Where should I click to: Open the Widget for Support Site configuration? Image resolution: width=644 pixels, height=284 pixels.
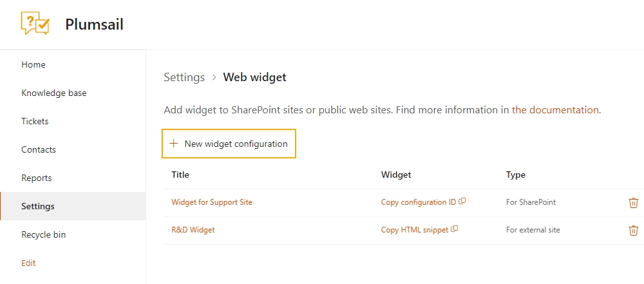coord(212,202)
